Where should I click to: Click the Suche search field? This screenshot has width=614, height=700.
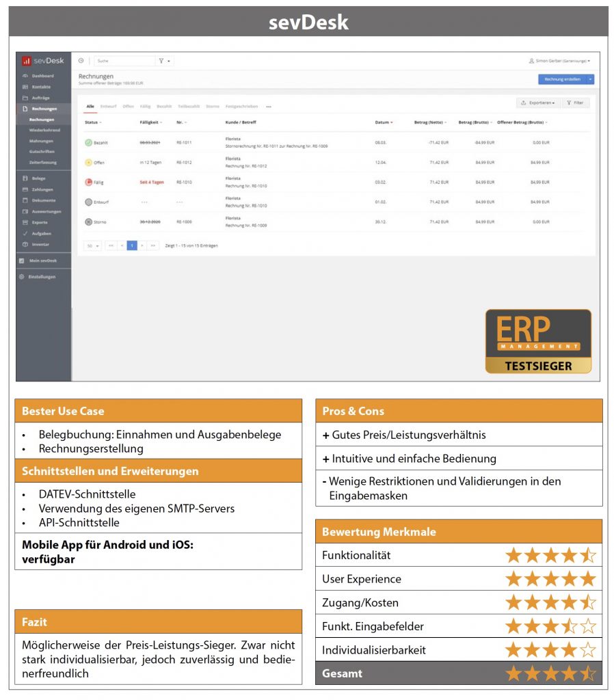124,61
